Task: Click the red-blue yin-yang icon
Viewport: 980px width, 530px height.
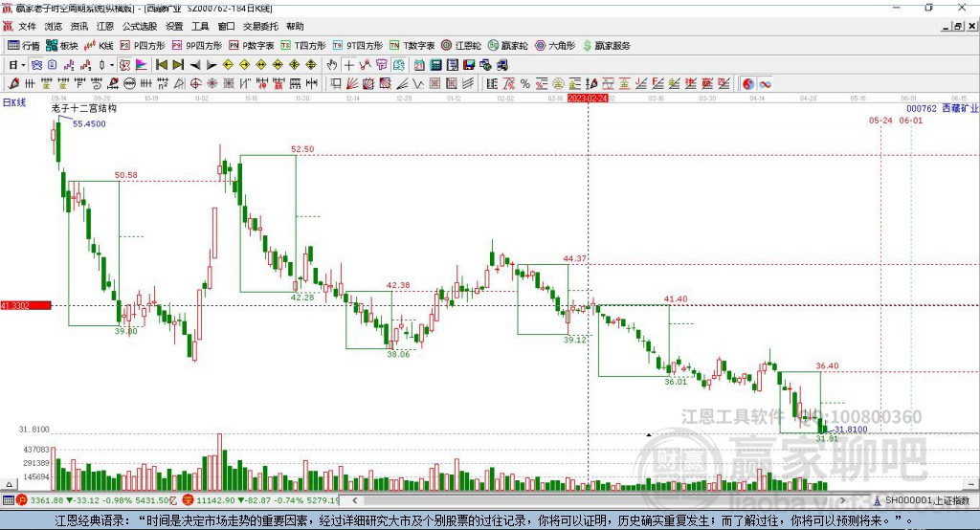Action: (x=748, y=84)
